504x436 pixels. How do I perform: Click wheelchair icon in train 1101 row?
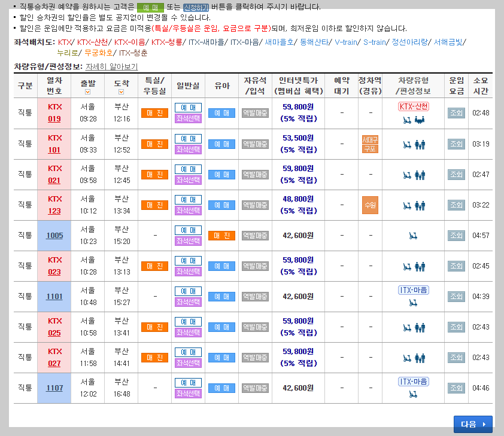[x=413, y=303]
